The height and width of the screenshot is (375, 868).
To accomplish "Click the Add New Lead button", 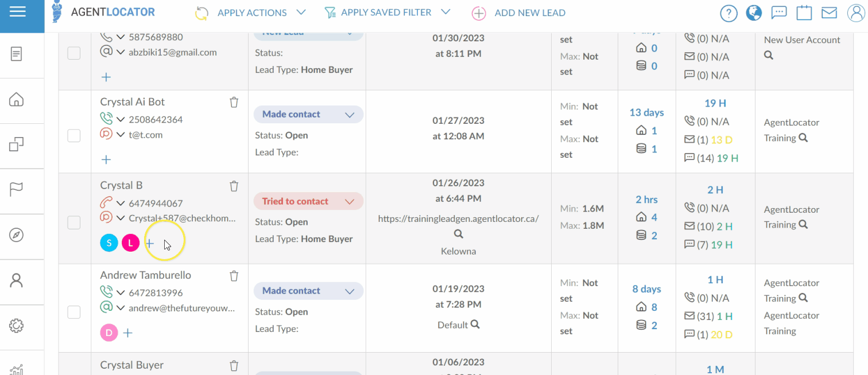I will pyautogui.click(x=518, y=13).
